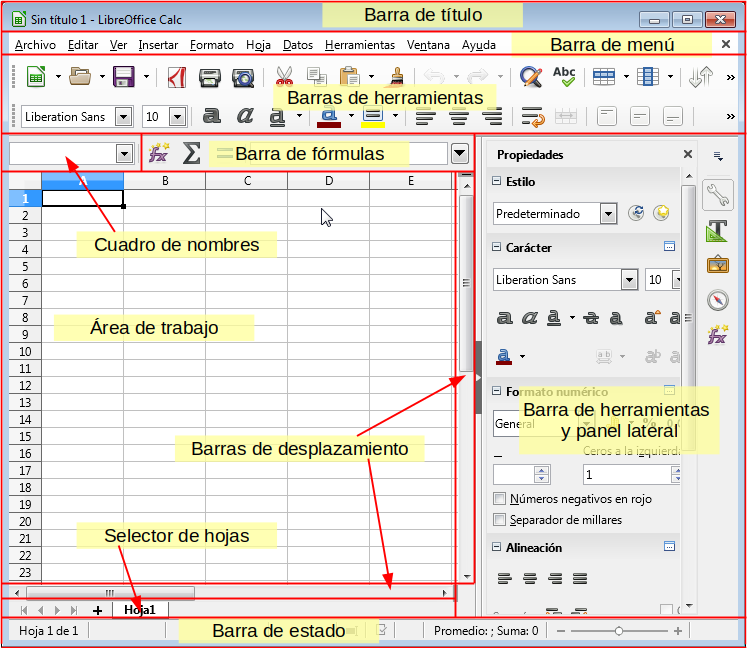Center text horizontally in toolbar

(458, 116)
